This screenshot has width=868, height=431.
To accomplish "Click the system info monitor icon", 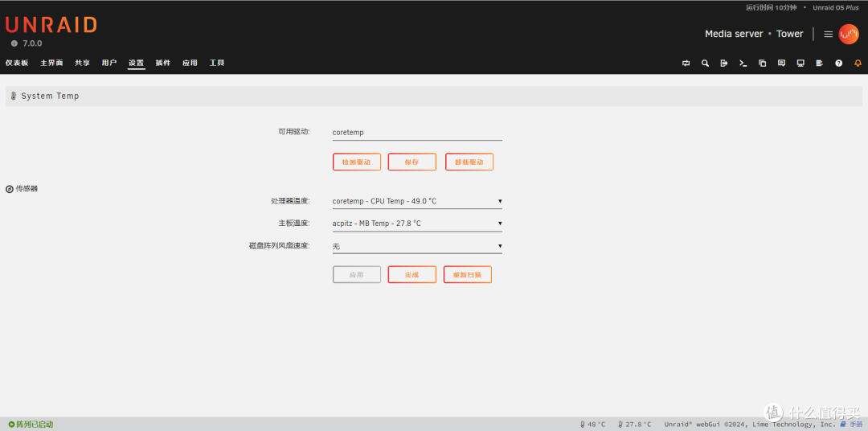I will point(800,64).
